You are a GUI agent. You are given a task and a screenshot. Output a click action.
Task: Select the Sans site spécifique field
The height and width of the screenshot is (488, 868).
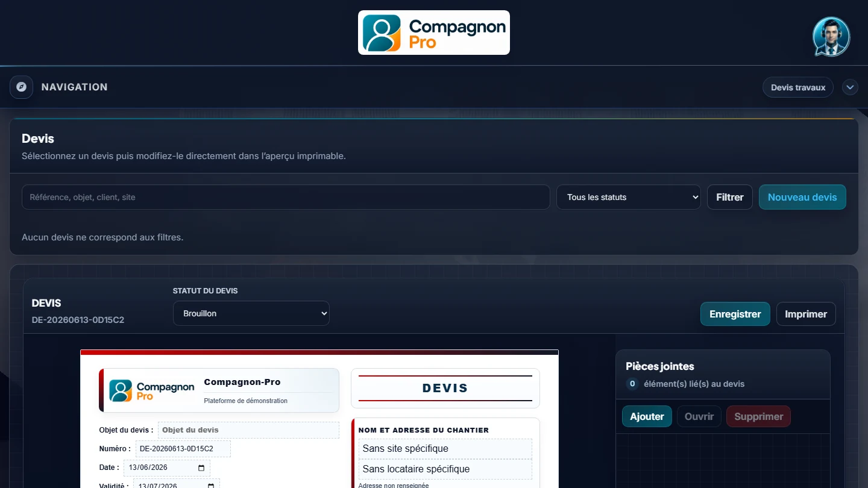point(445,449)
